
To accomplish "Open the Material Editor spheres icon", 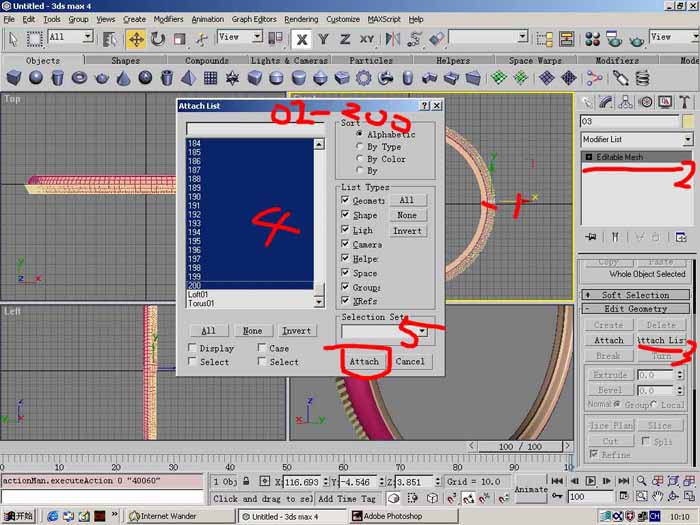I will [x=592, y=39].
